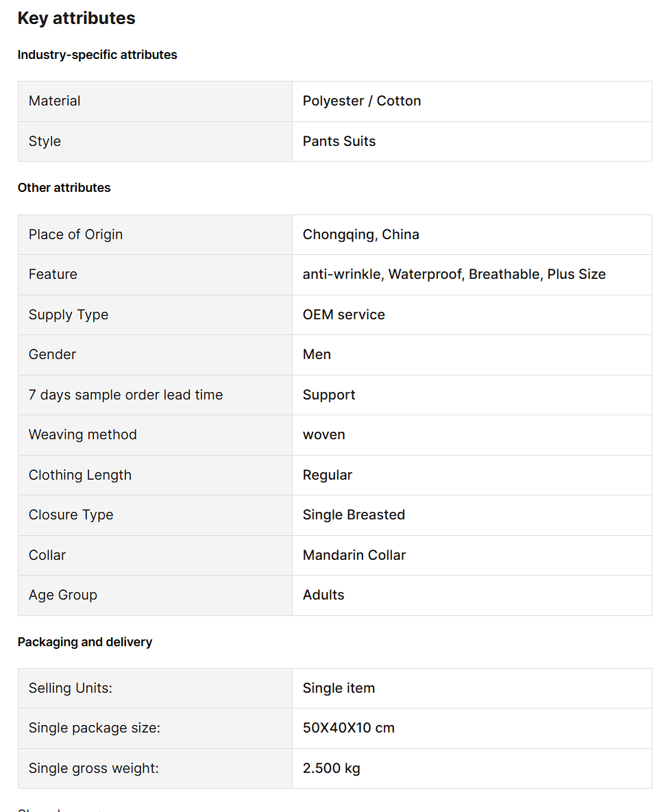Viewport: 660px width, 812px height.
Task: Select the Men gender value
Action: click(317, 354)
